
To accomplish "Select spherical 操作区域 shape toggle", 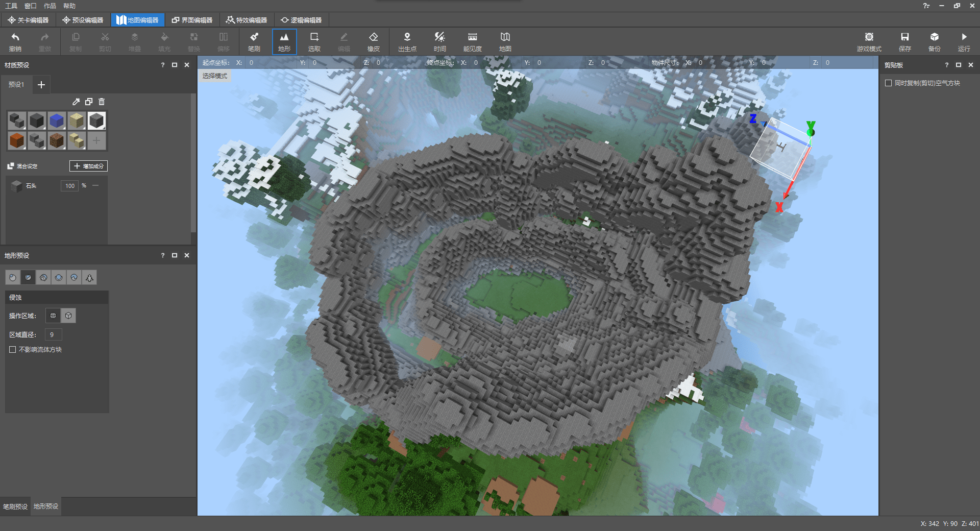I will click(x=53, y=316).
